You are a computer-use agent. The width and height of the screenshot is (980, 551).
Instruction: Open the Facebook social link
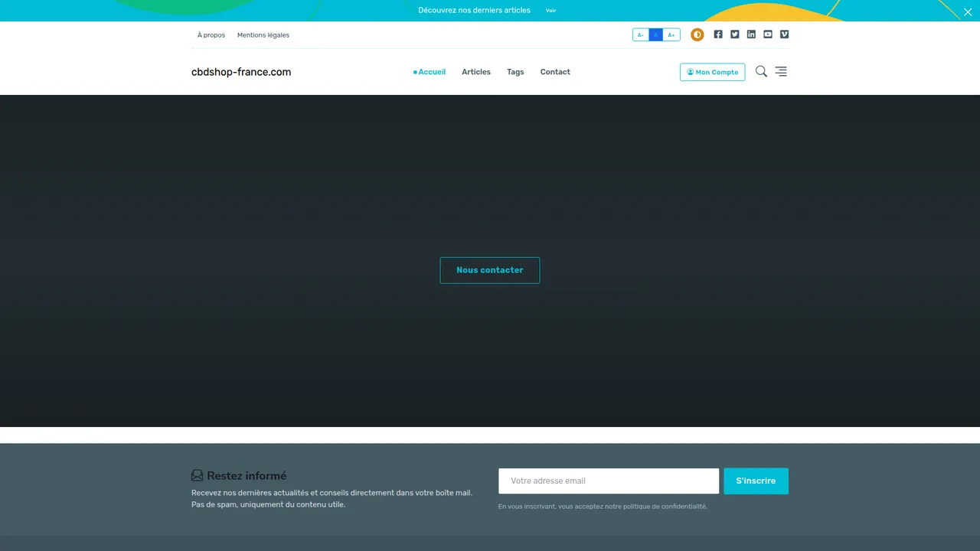pos(718,34)
